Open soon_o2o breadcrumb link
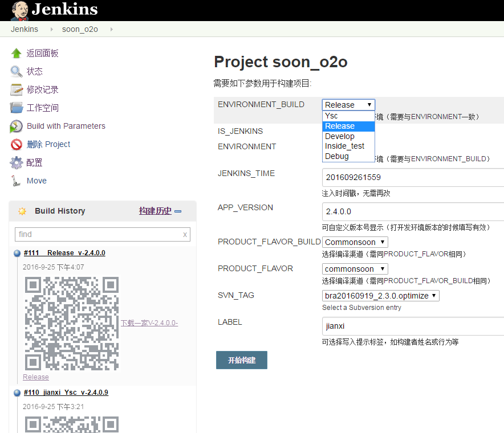The width and height of the screenshot is (504, 433). [x=80, y=29]
